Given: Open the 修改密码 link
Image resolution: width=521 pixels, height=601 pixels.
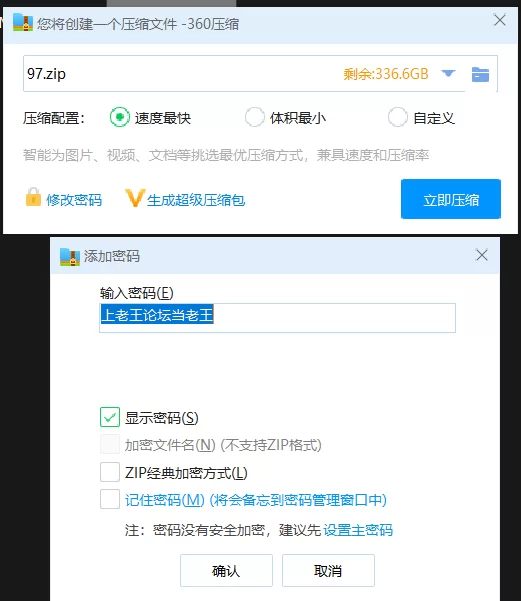Looking at the screenshot, I should tap(74, 200).
